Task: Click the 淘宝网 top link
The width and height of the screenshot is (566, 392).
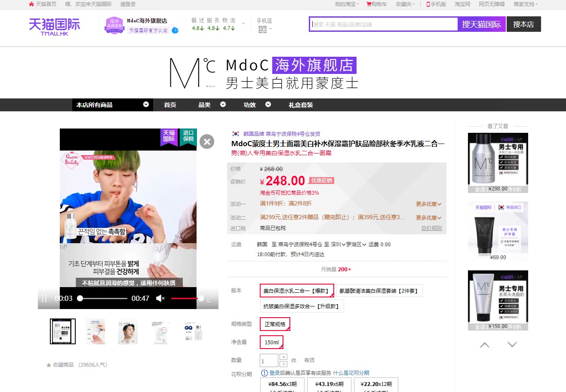Action: point(462,4)
